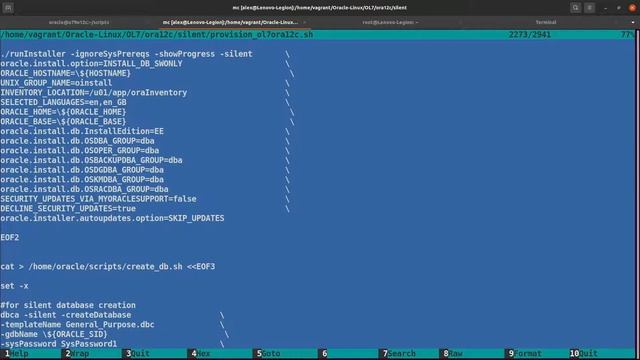Screen dimensions: 640x360
Task: Click the dbca -silent -createDatabase line
Action: click(x=66, y=315)
